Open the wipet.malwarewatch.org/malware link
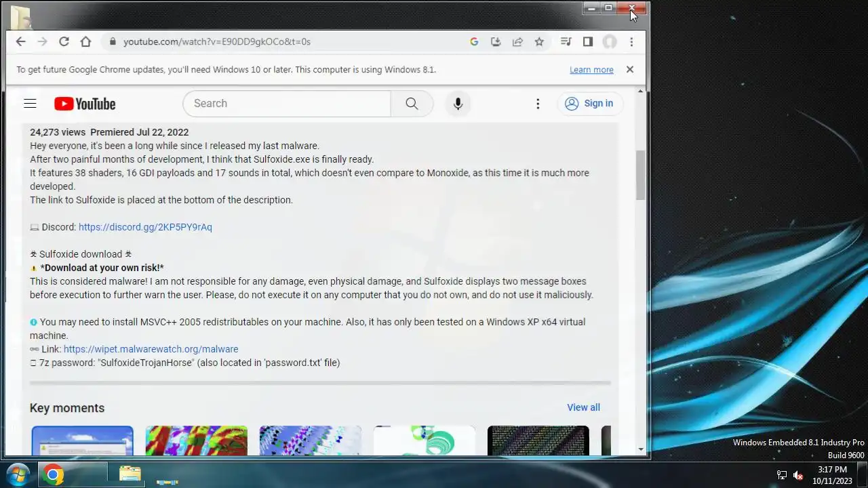 (151, 349)
